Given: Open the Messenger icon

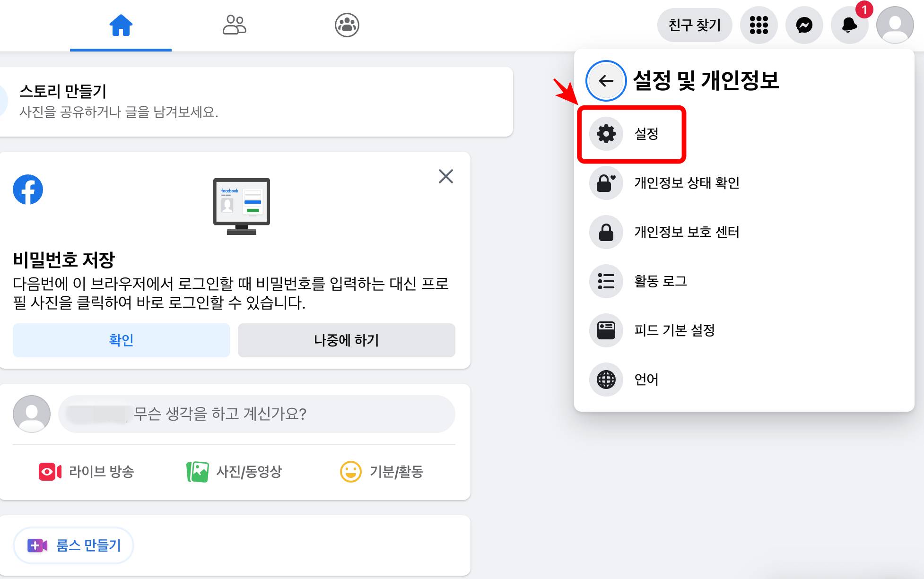Looking at the screenshot, I should coord(803,25).
